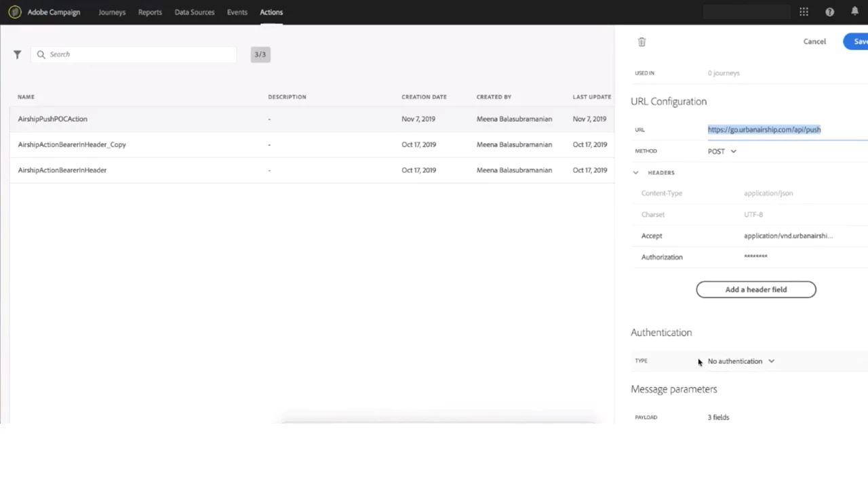868x488 pixels.
Task: Sort by the LAST UPDATE column header
Action: [x=592, y=97]
